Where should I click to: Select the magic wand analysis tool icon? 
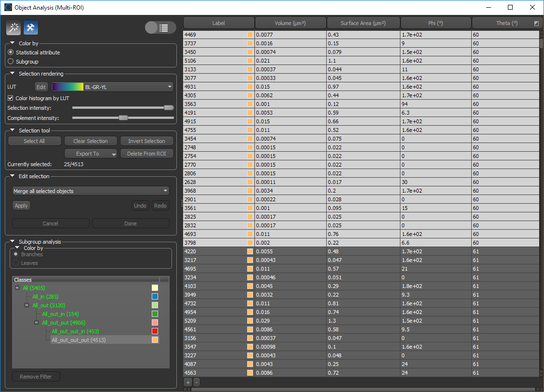point(13,28)
